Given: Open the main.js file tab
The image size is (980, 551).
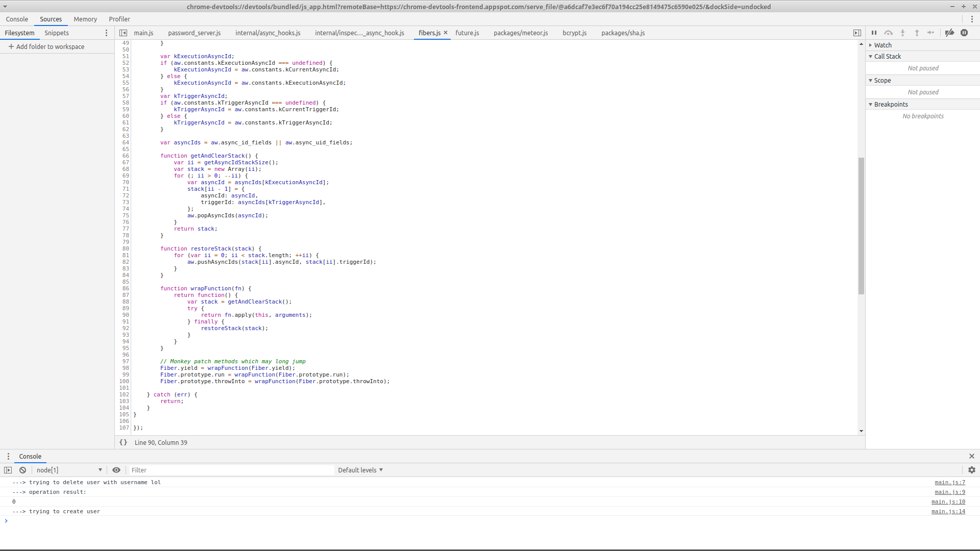Looking at the screenshot, I should 143,33.
